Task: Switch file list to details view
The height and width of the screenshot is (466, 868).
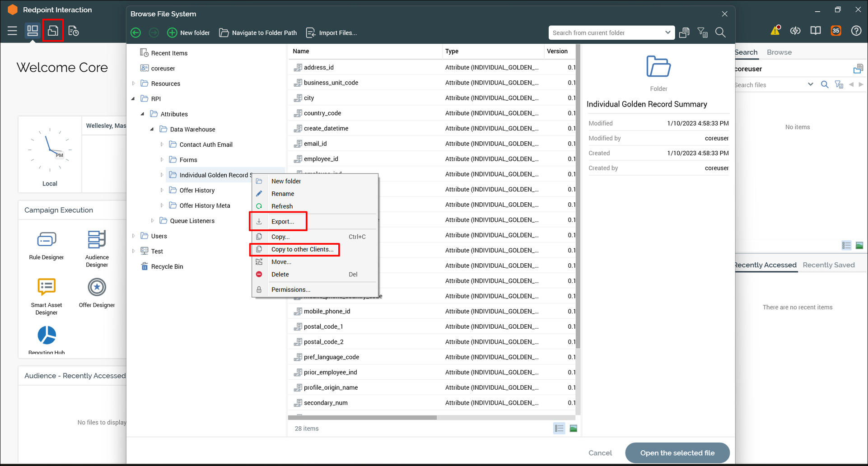Action: click(559, 429)
